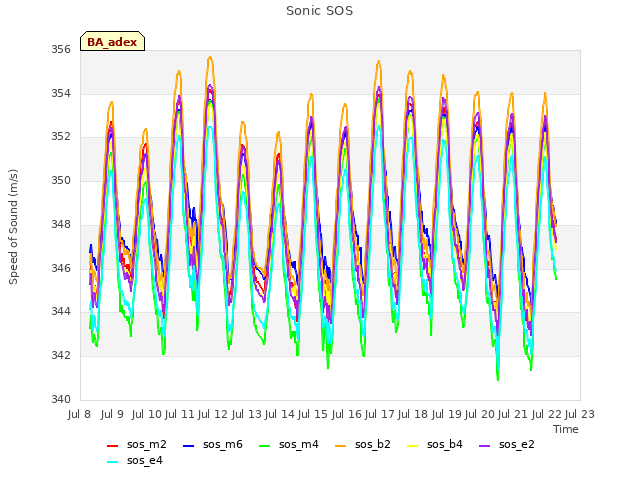The width and height of the screenshot is (640, 480).
Task: Click the 342 y-axis tick label
Action: click(x=61, y=356)
